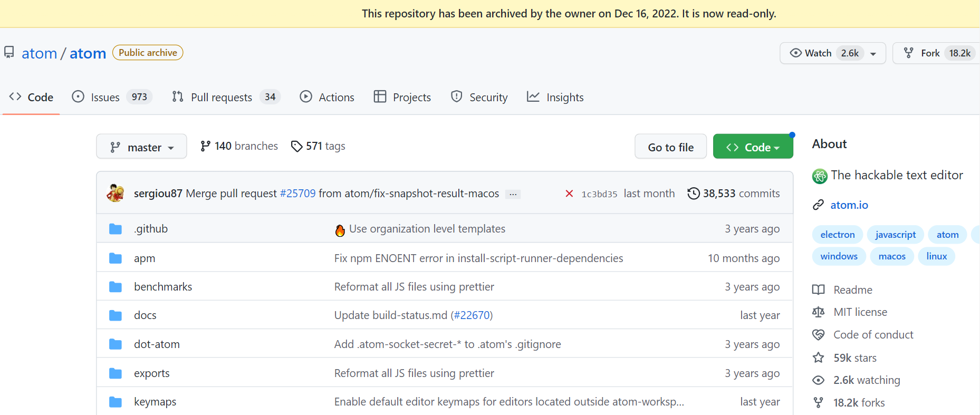Open sergiou87 author link
Screen dimensions: 980x415
pyautogui.click(x=158, y=194)
